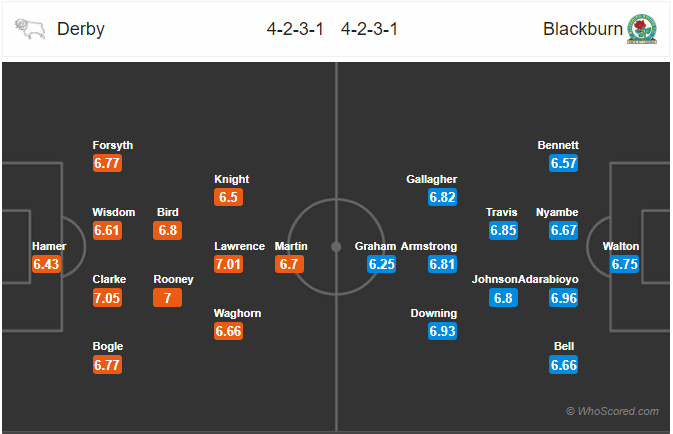Click the Blackburn Rovers rose crest
The height and width of the screenshot is (434, 673).
point(642,29)
